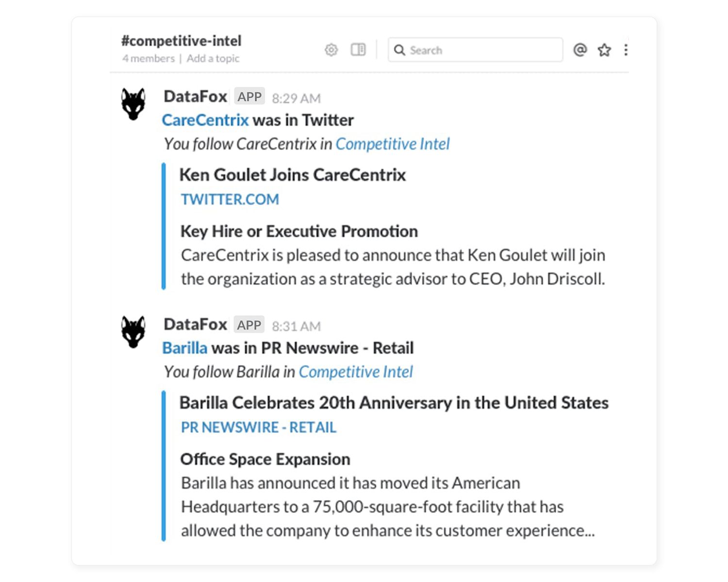728x582 pixels.
Task: Open mentions and reactions @ icon
Action: 580,49
